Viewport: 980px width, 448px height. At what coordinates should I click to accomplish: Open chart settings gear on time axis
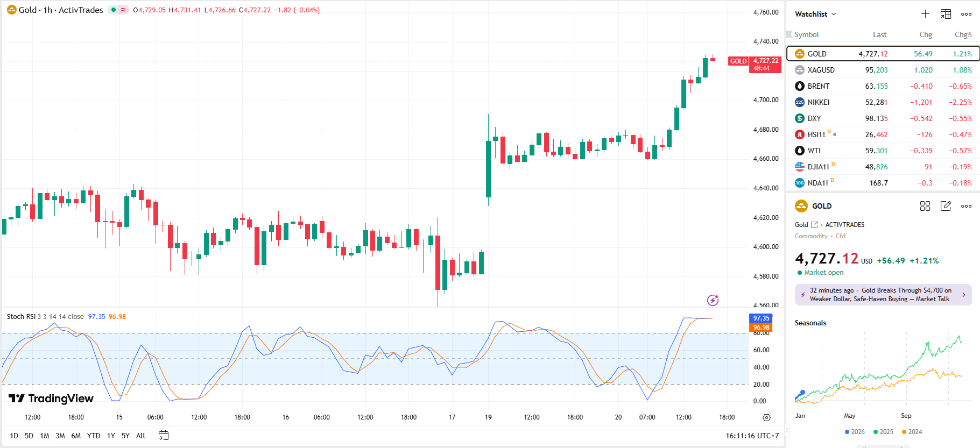pyautogui.click(x=766, y=417)
